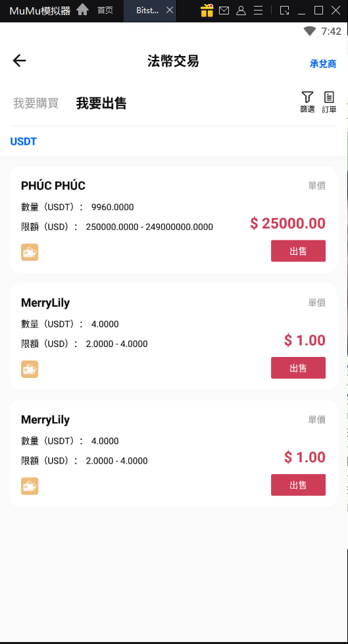
Task: Open the mail envelope icon in title bar
Action: pyautogui.click(x=224, y=11)
